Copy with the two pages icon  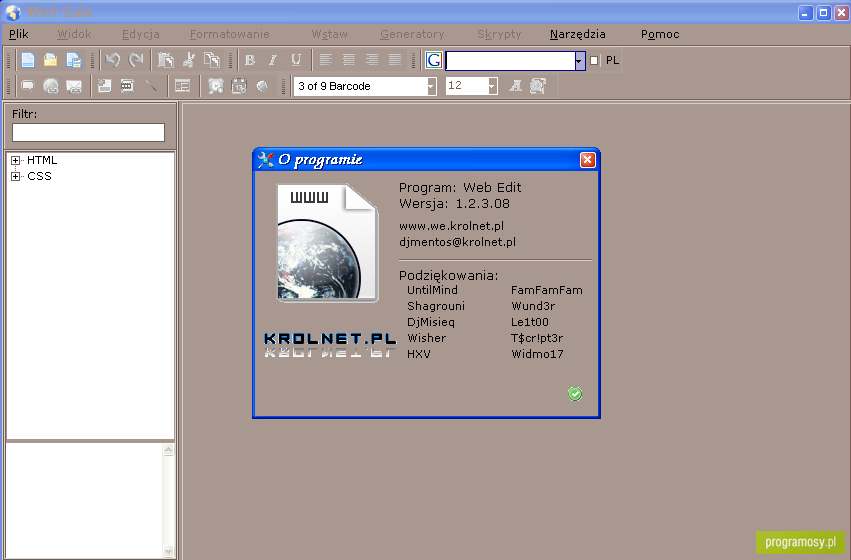coord(212,60)
